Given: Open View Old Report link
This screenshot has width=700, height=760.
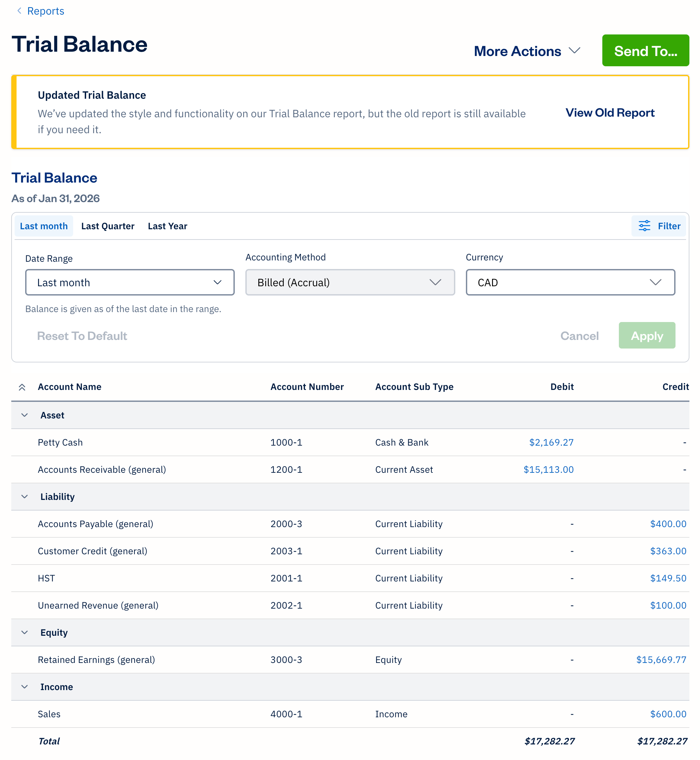Looking at the screenshot, I should click(x=610, y=113).
